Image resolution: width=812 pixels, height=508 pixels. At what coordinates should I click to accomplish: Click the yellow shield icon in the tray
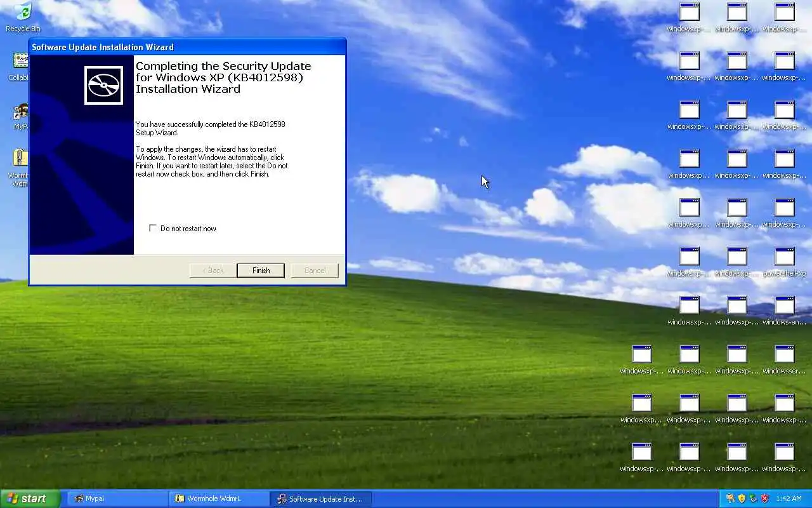coord(741,498)
